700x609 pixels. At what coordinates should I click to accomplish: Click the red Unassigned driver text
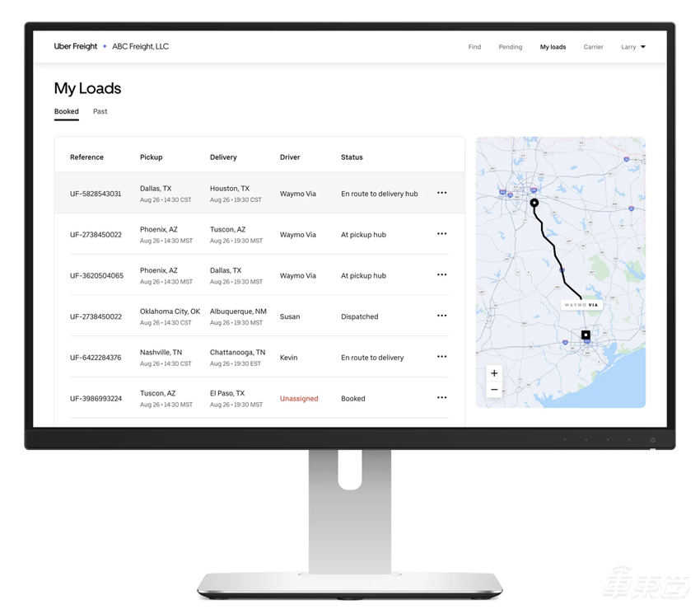299,399
